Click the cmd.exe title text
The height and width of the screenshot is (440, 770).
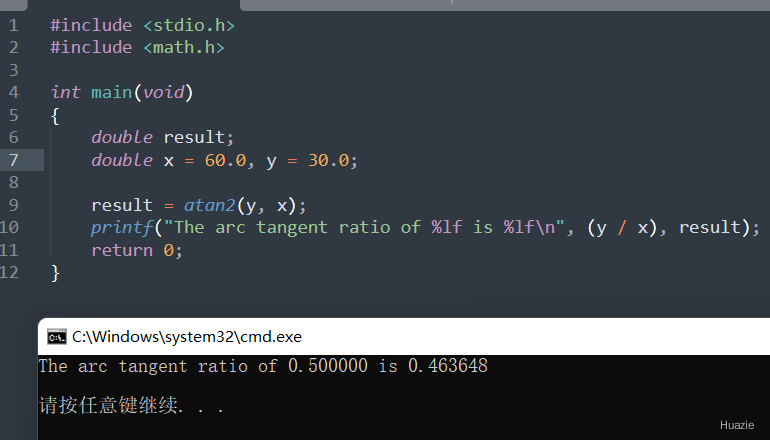187,337
